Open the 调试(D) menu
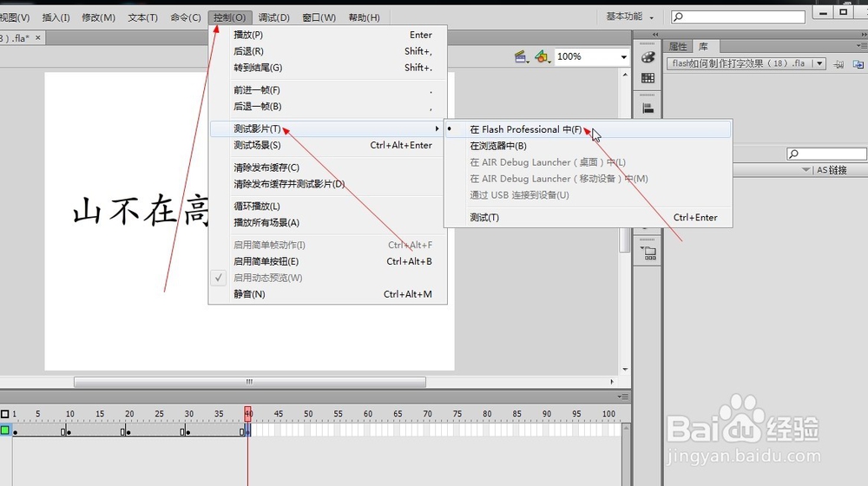Image resolution: width=868 pixels, height=486 pixels. tap(274, 17)
